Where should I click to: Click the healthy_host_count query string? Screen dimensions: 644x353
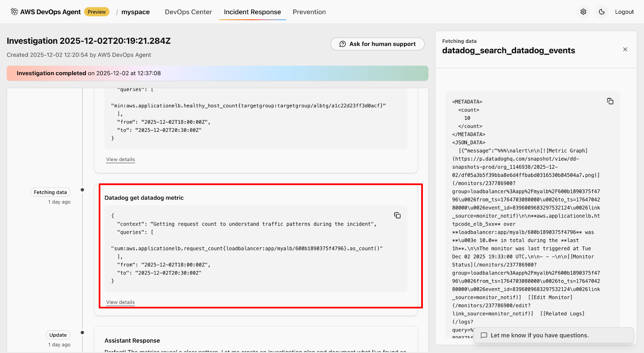pos(249,106)
